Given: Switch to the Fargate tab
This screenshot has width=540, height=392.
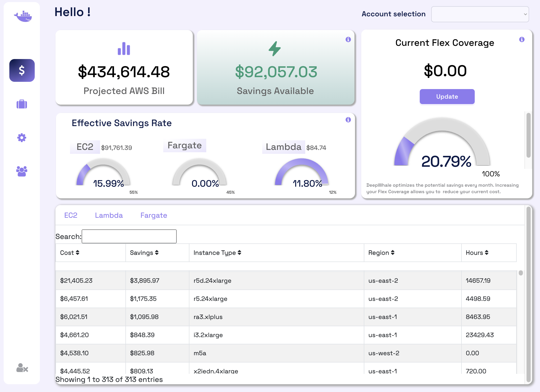Looking at the screenshot, I should (154, 215).
